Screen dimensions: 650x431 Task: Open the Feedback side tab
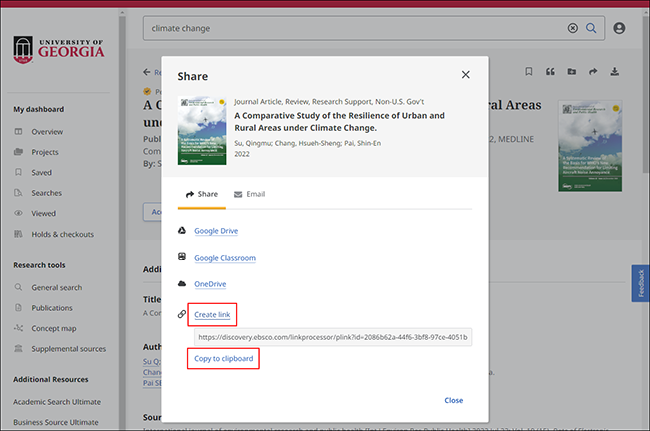click(x=640, y=283)
